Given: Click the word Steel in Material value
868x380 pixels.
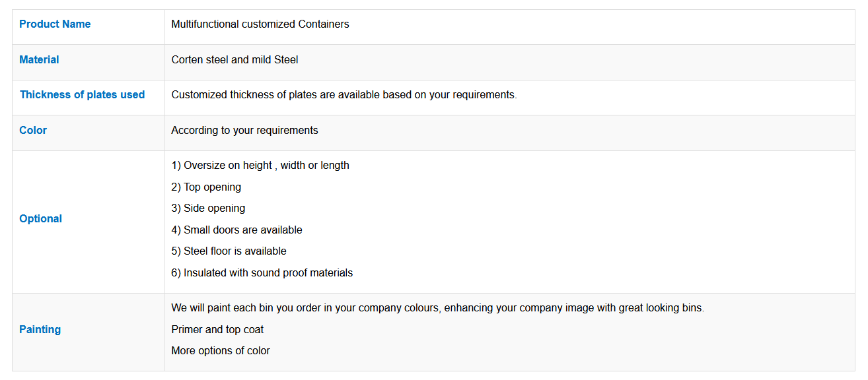Looking at the screenshot, I should 286,60.
